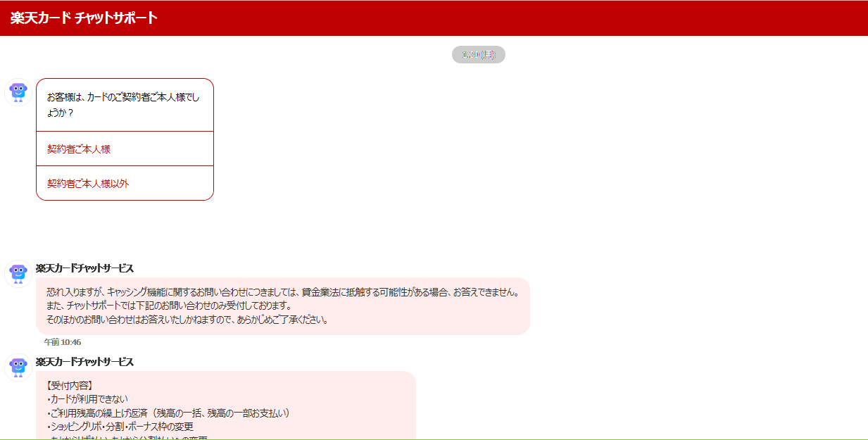This screenshot has height=440, width=868.
Task: Click the ・ご利用残高の繰上げ返済 line
Action: 168,413
